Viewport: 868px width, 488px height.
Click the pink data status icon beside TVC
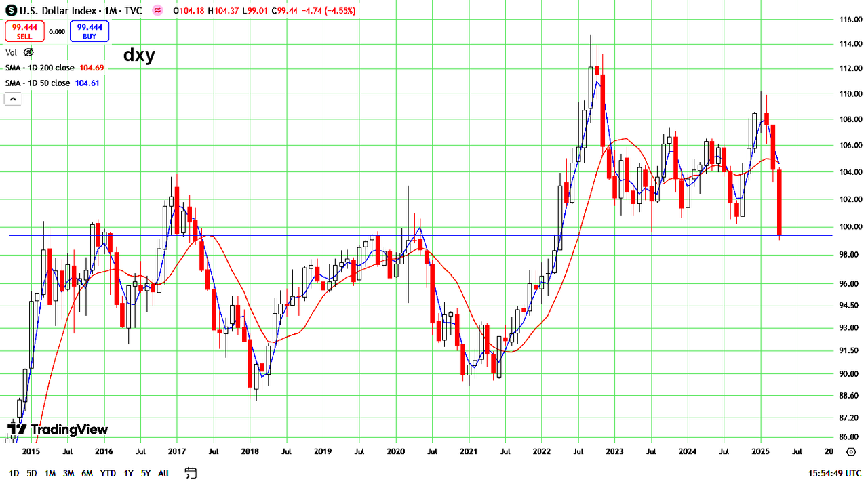[157, 11]
